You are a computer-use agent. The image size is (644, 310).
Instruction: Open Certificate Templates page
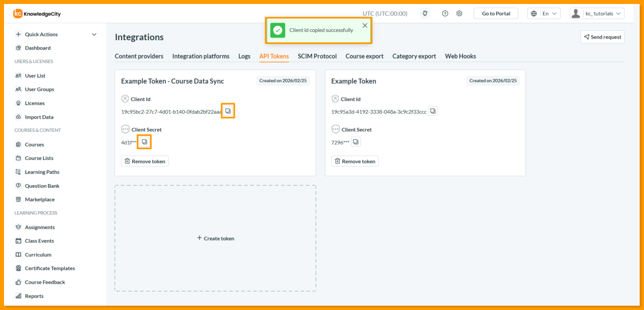50,268
